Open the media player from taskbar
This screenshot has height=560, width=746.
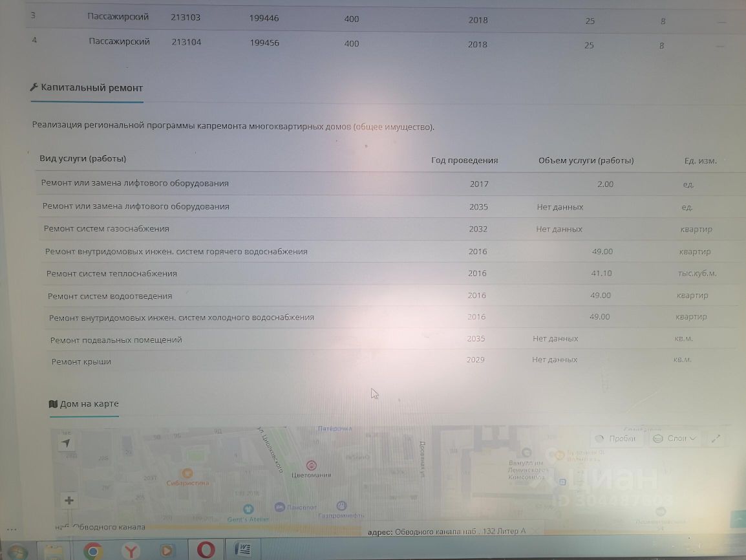167,551
